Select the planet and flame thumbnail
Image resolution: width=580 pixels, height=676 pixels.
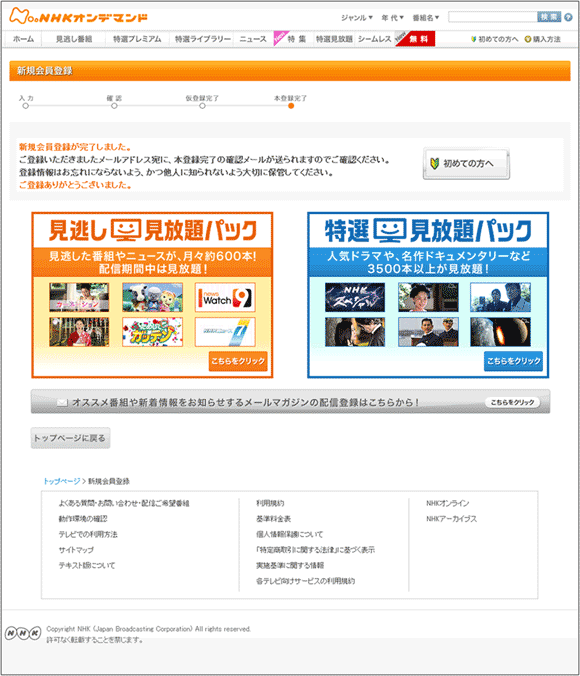(500, 332)
